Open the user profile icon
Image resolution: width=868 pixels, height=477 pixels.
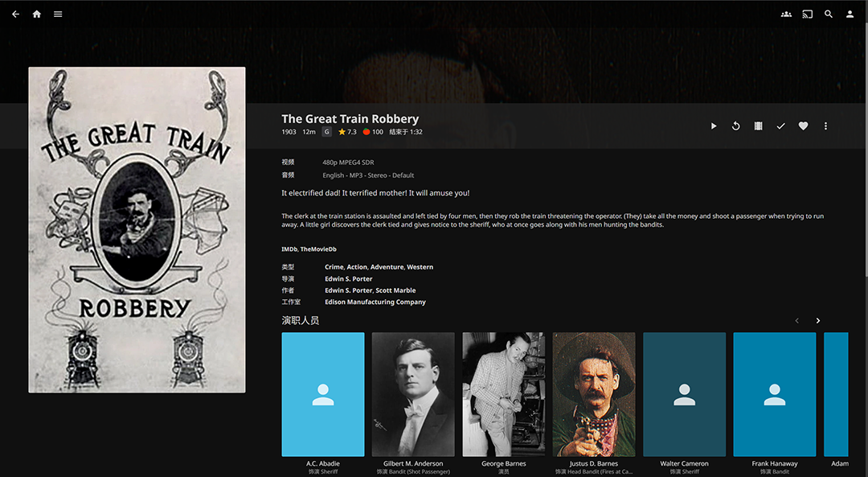[x=850, y=14]
